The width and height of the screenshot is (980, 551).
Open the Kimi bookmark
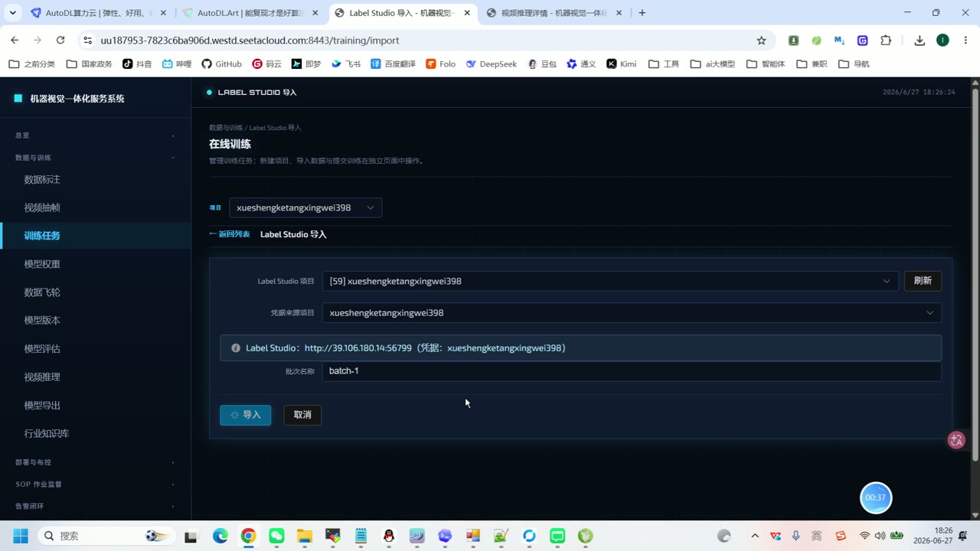pos(621,64)
